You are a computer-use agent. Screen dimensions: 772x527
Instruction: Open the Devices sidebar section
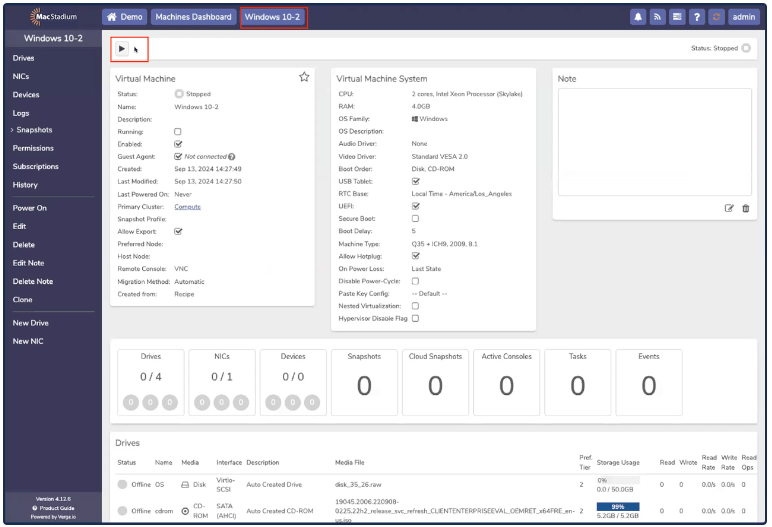tap(26, 95)
